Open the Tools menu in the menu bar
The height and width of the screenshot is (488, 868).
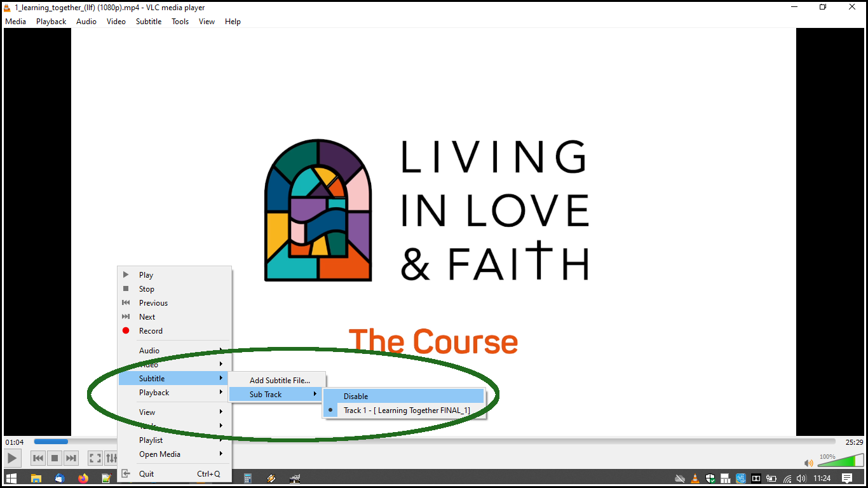pos(180,21)
